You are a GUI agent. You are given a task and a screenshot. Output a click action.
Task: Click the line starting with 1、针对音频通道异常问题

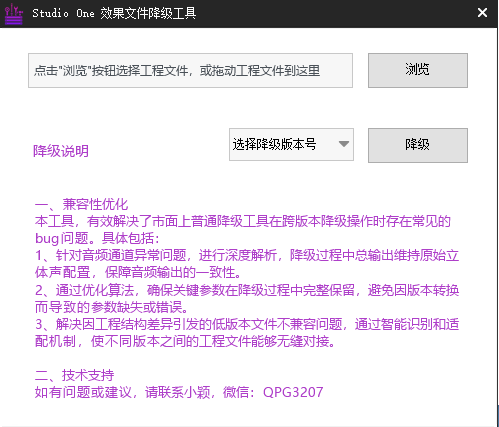pos(247,255)
